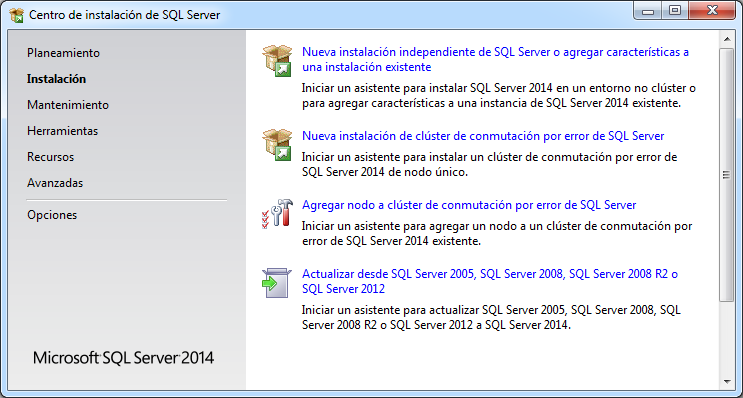Close the Centro de instalación window
This screenshot has width=743, height=398.
[x=712, y=11]
